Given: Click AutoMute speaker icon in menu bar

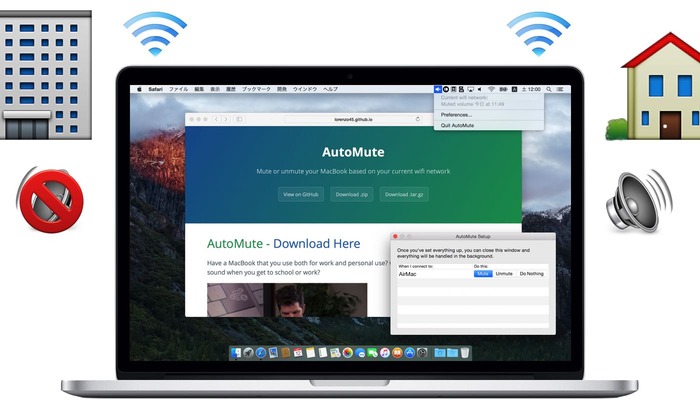Looking at the screenshot, I should tap(438, 89).
